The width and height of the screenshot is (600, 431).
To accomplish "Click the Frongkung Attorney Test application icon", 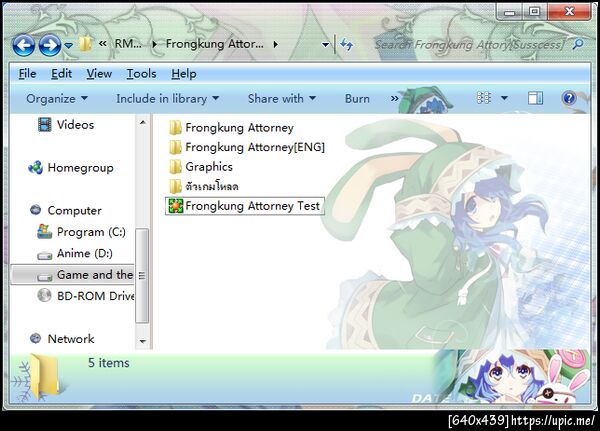I will point(176,206).
